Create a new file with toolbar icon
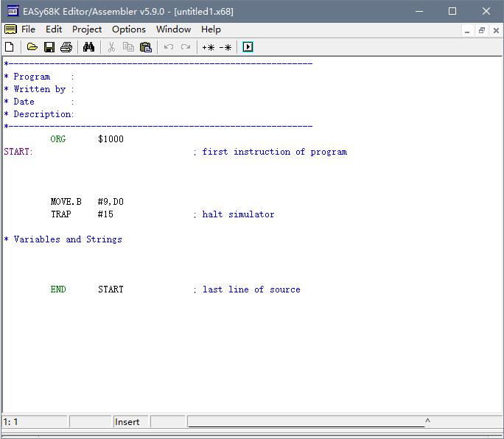This screenshot has height=439, width=504. pos(10,47)
